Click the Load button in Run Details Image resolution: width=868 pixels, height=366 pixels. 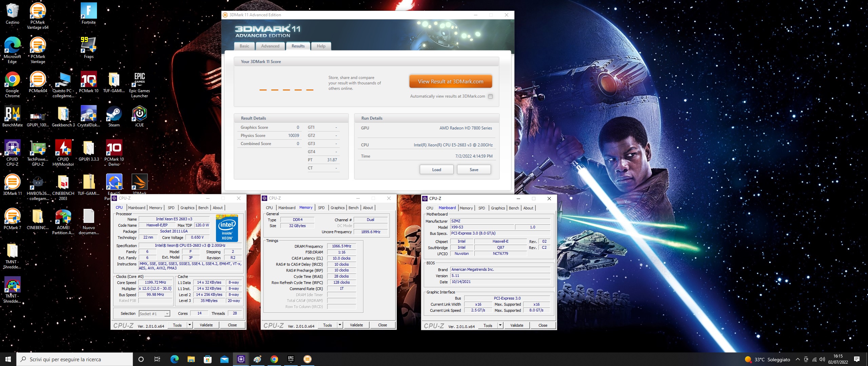point(436,169)
